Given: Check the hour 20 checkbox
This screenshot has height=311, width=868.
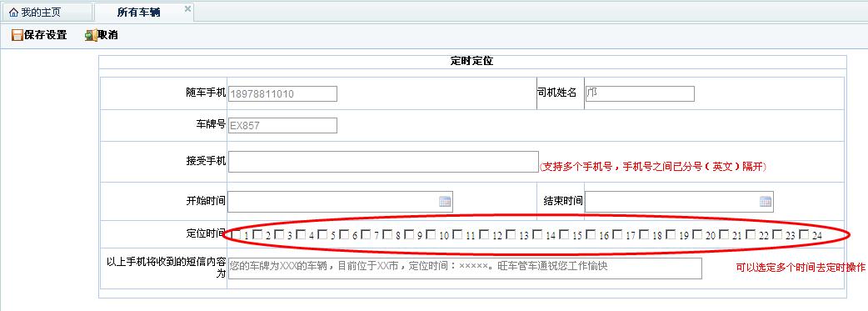Looking at the screenshot, I should (x=697, y=235).
